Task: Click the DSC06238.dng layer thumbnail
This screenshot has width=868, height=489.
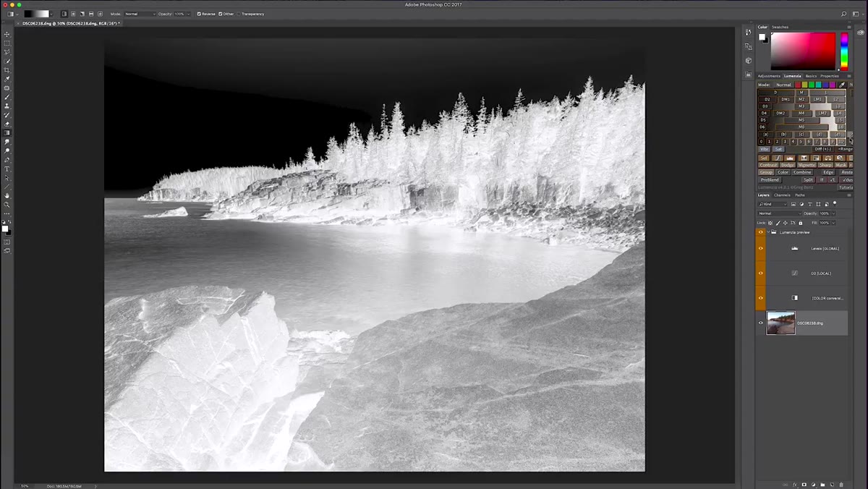Action: (x=780, y=323)
